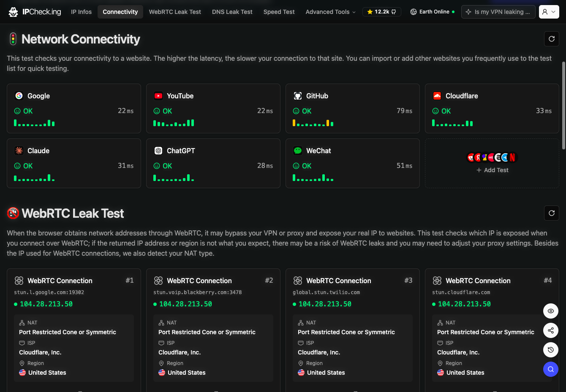
Task: Click the 12.2k GitHub stars button
Action: [x=382, y=12]
